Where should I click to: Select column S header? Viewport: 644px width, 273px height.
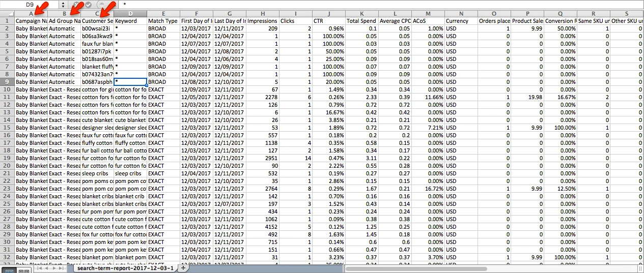point(627,13)
